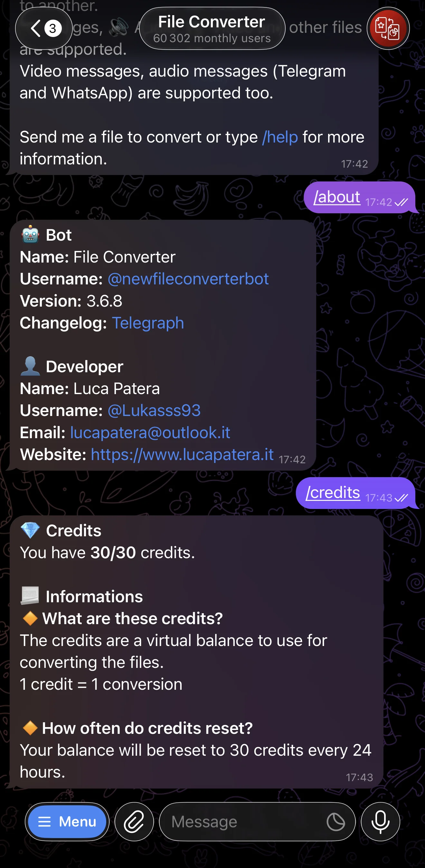Tap the sent /credits command
Viewport: 425px width, 868px height.
(x=333, y=493)
